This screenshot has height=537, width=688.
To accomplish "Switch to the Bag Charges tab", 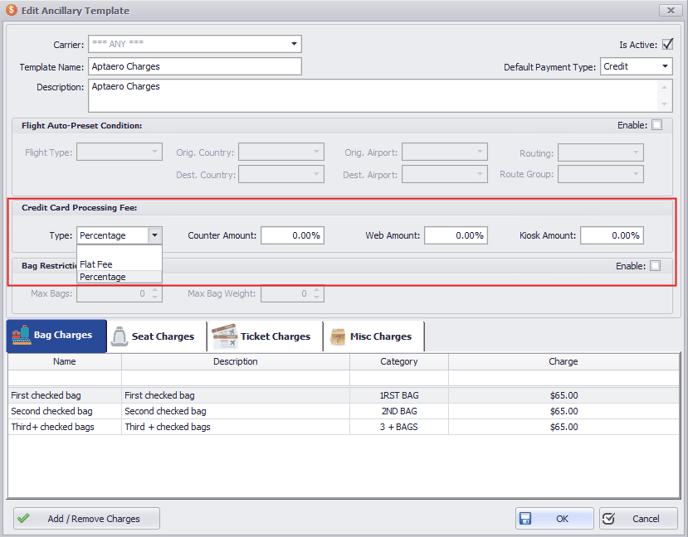I will pyautogui.click(x=56, y=336).
